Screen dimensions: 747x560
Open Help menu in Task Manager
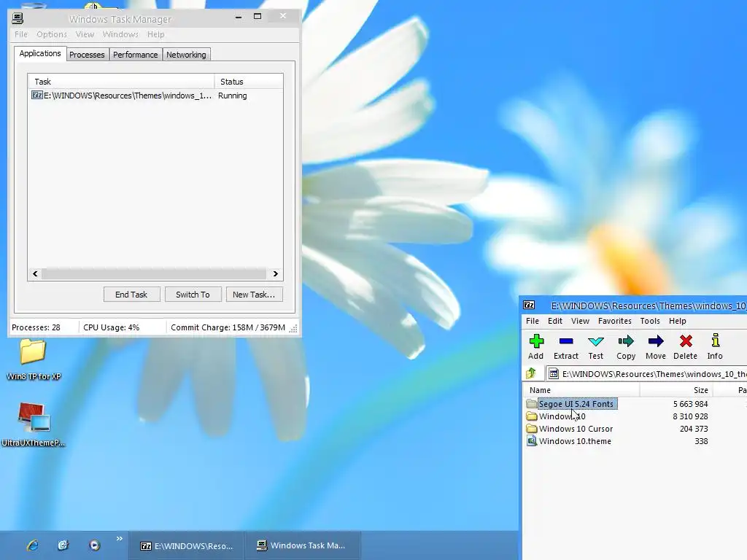(156, 34)
